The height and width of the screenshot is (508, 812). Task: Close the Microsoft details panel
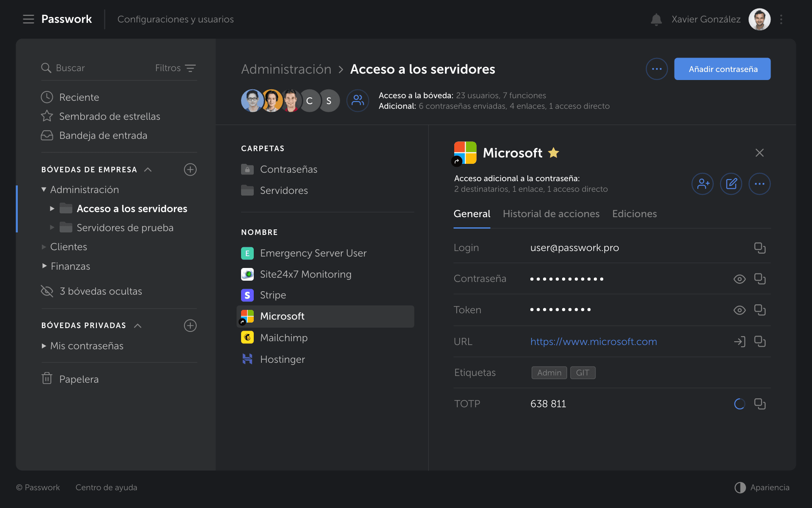coord(760,153)
